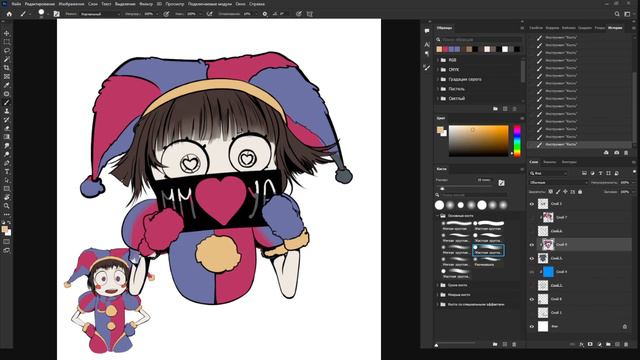Click the camera snapshot icon in History panel
The height and width of the screenshot is (360, 640).
pyautogui.click(x=616, y=153)
